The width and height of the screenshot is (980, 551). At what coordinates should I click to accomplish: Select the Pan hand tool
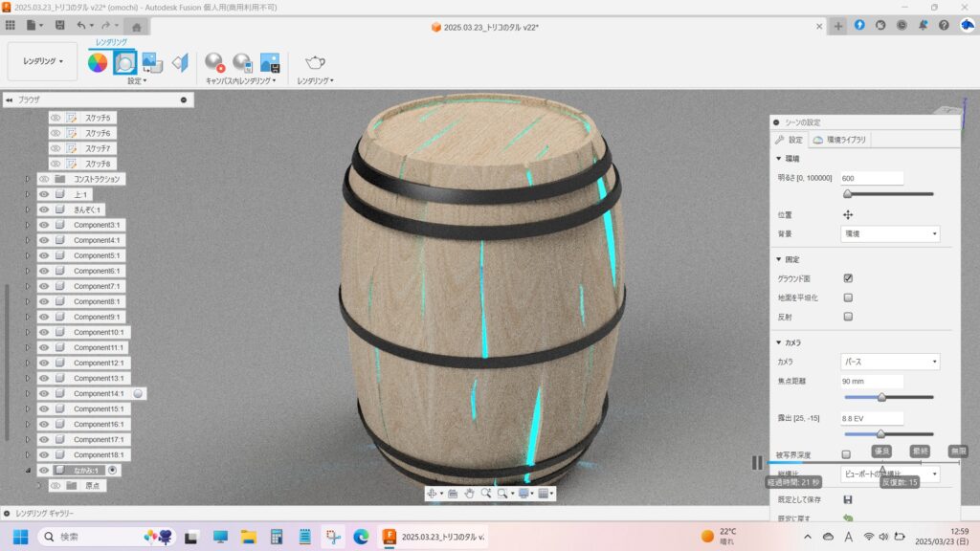pos(470,494)
